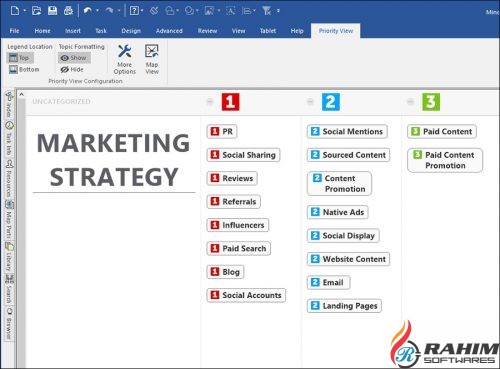Viewport: 500px width, 369px height.
Task: Open the Browser side panel tab
Action: (9, 323)
